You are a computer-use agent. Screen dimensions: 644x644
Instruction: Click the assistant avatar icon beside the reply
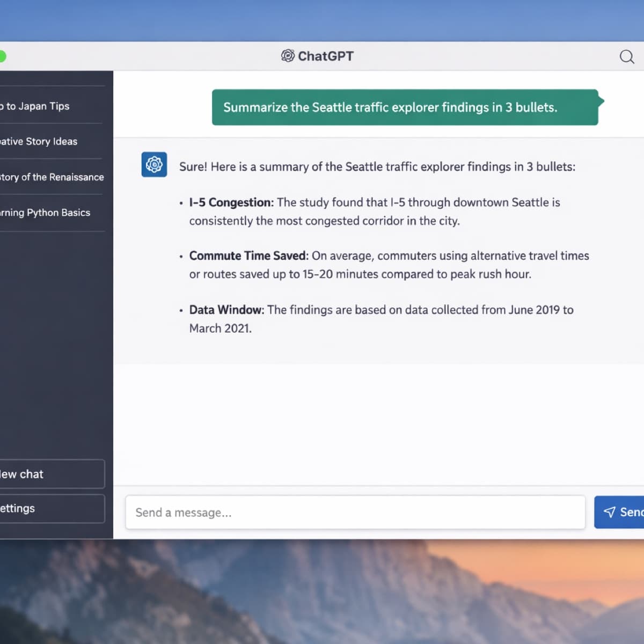(154, 164)
